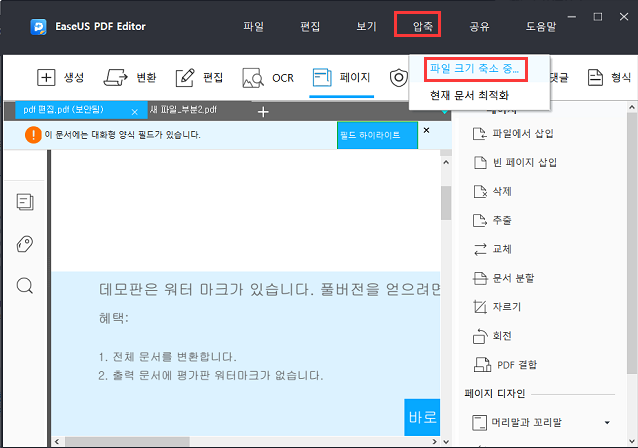This screenshot has width=638, height=448.
Task: Click the orange warning exclamation icon
Action: click(x=33, y=135)
